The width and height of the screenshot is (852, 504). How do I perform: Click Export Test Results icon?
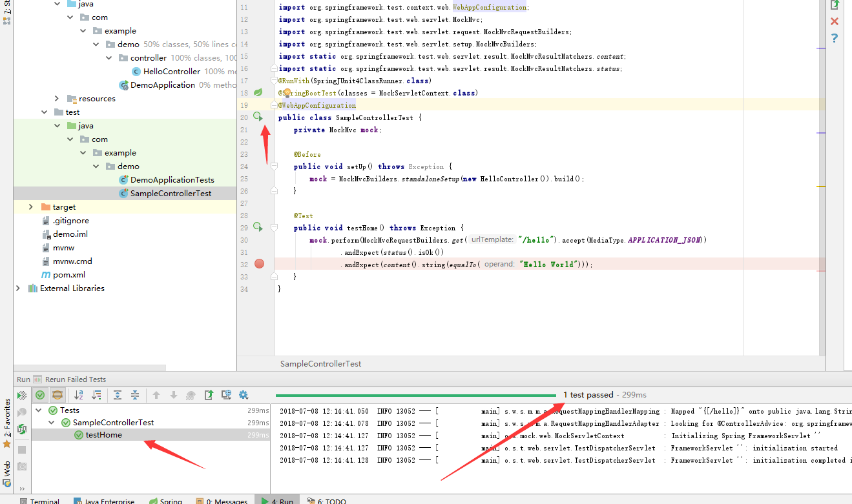tap(209, 395)
